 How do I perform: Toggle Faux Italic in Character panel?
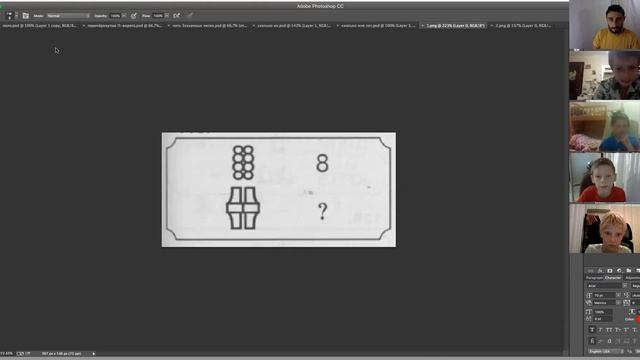[600, 330]
